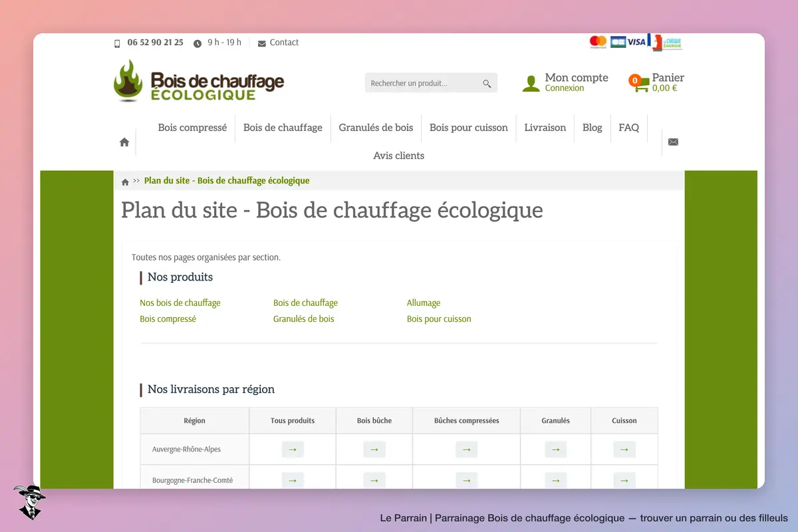The image size is (798, 532).
Task: Click the Cuisson column header
Action: tap(624, 421)
